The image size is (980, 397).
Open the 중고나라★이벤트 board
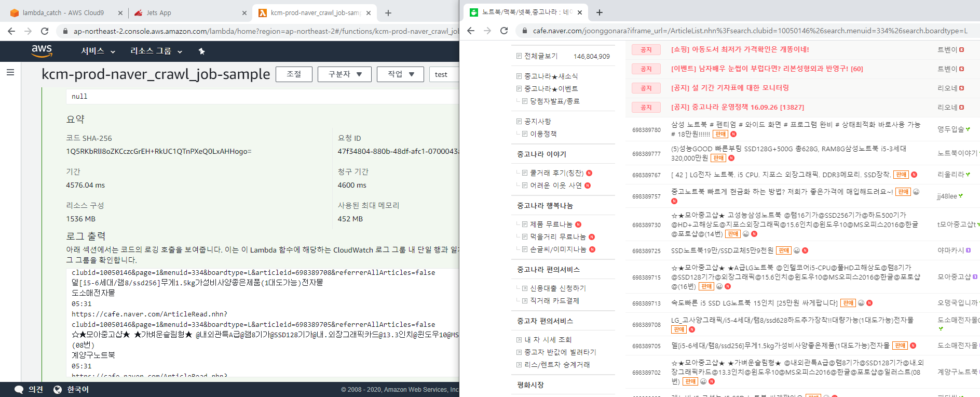[551, 89]
